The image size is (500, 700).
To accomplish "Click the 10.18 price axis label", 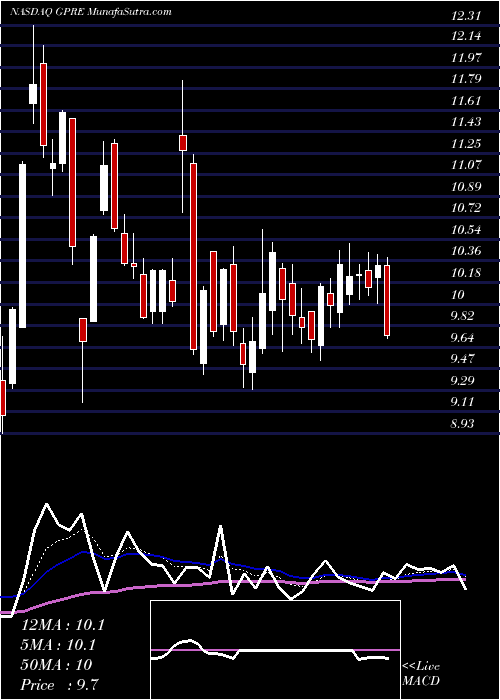I will point(466,273).
